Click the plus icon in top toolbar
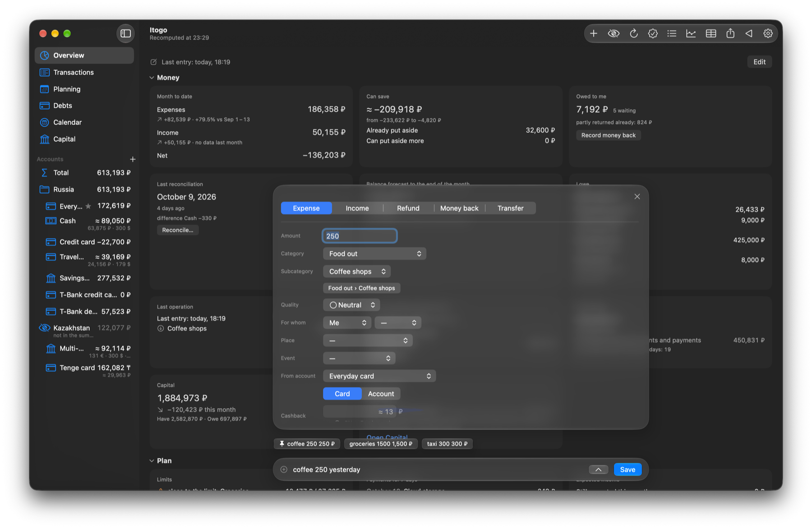 (x=594, y=33)
